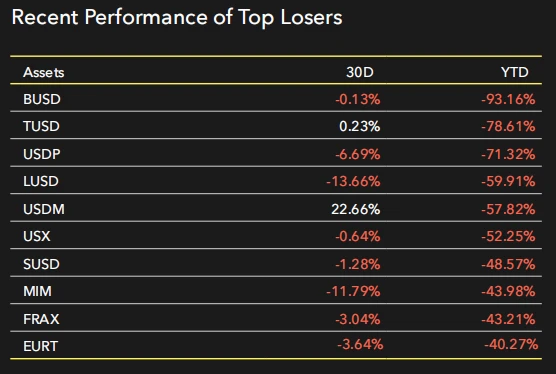Click LUSD's 30D value -13.66%
The height and width of the screenshot is (374, 556).
tap(353, 181)
